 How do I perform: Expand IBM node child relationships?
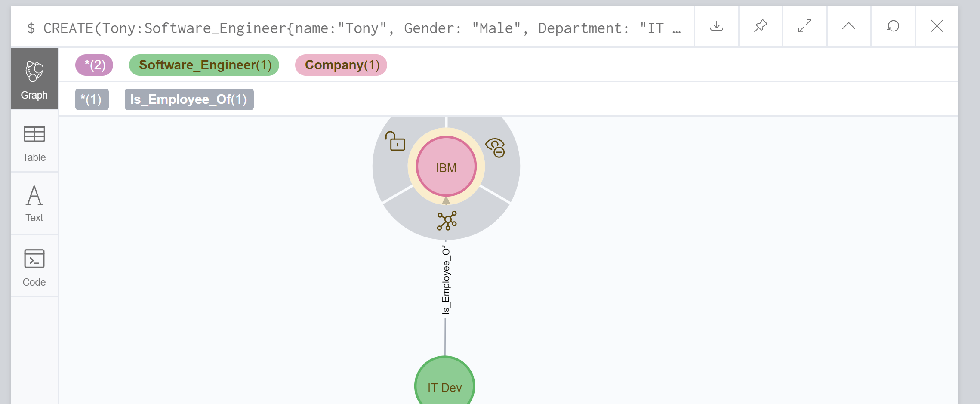click(x=447, y=221)
